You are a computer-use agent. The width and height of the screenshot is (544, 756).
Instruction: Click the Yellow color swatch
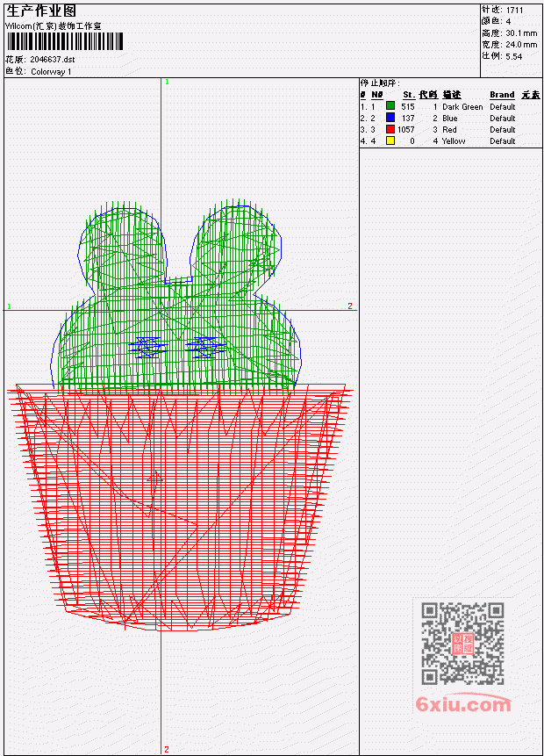390,140
